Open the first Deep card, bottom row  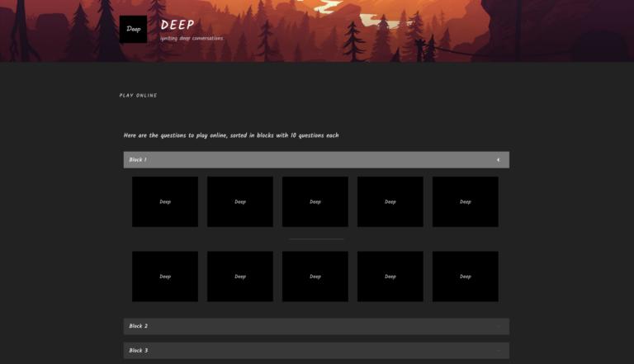[165, 277]
